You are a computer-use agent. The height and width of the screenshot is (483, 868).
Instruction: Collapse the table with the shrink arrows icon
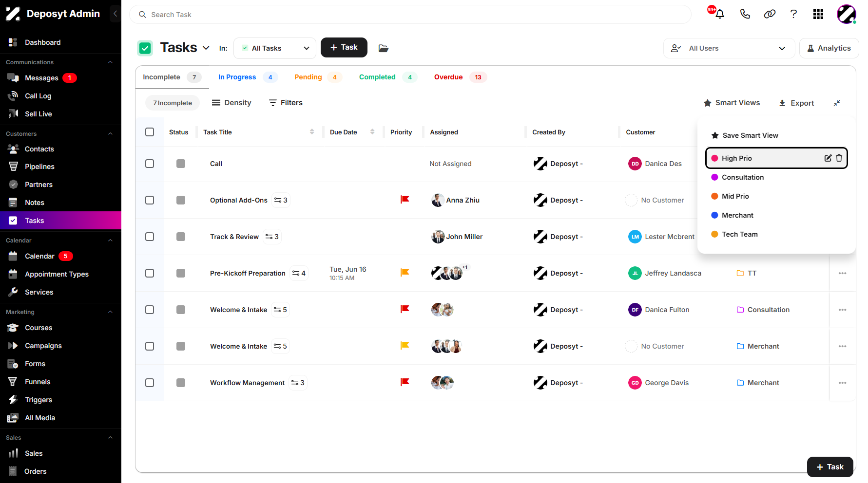[x=837, y=103]
